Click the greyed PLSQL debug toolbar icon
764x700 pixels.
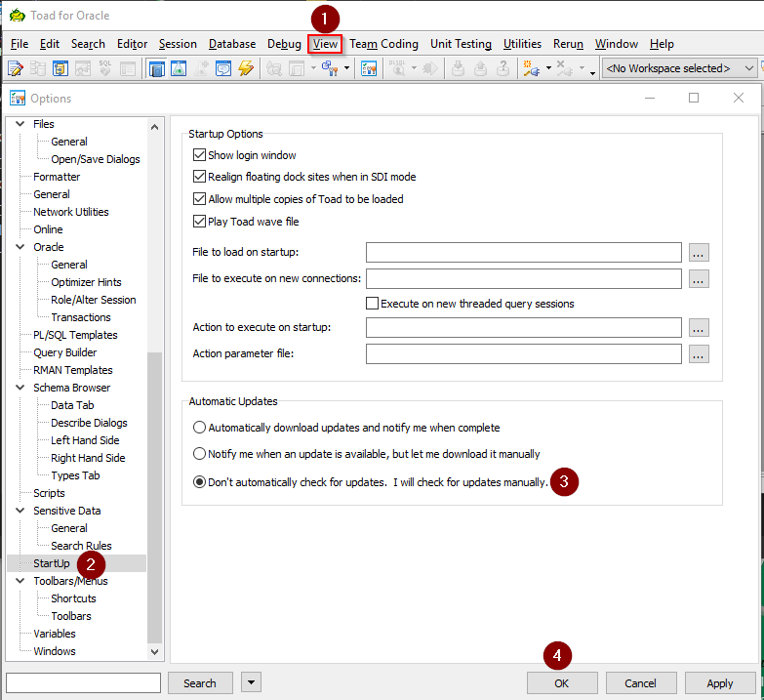point(397,68)
